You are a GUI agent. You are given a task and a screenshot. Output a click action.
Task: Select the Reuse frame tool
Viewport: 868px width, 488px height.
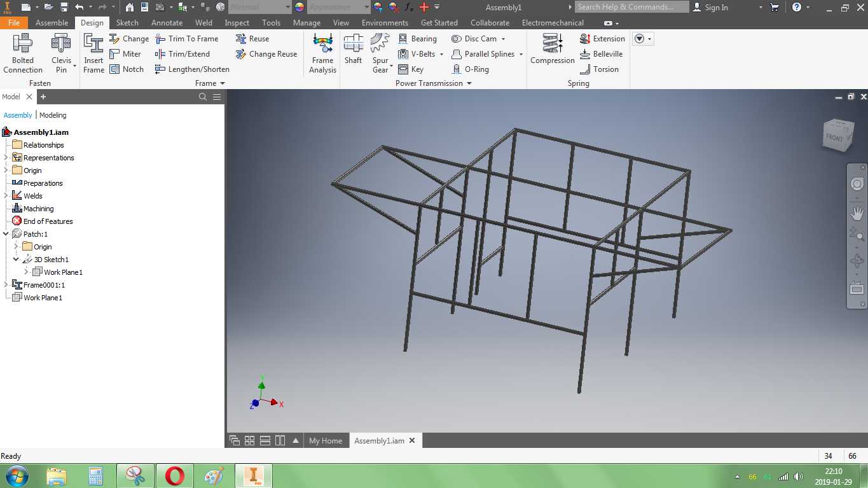click(x=252, y=39)
